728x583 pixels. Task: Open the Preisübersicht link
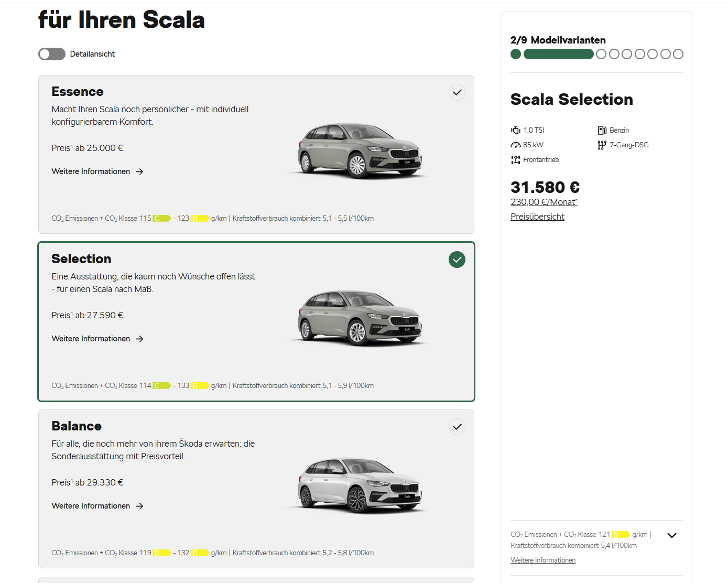pyautogui.click(x=537, y=217)
